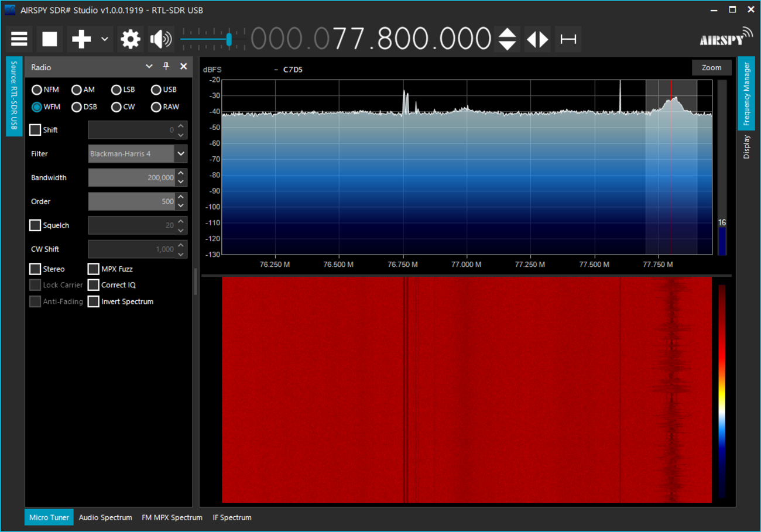
Task: Click the left-panel vertical scrollbar handle
Action: [x=196, y=282]
